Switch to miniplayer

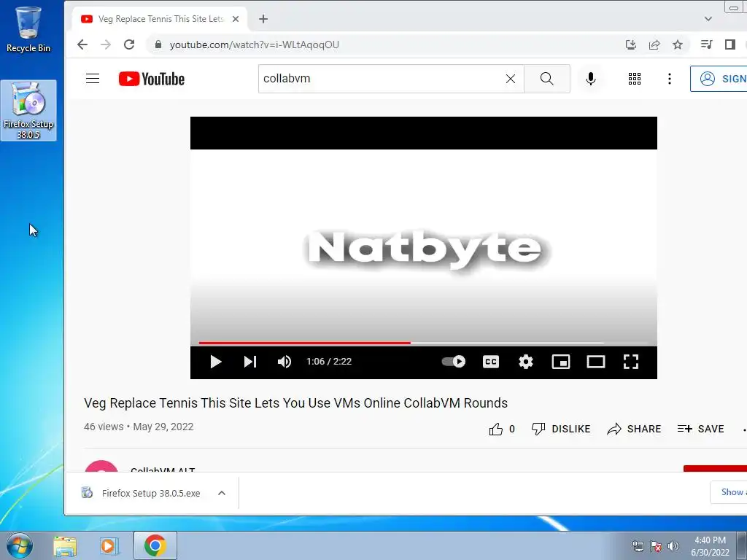[561, 362]
